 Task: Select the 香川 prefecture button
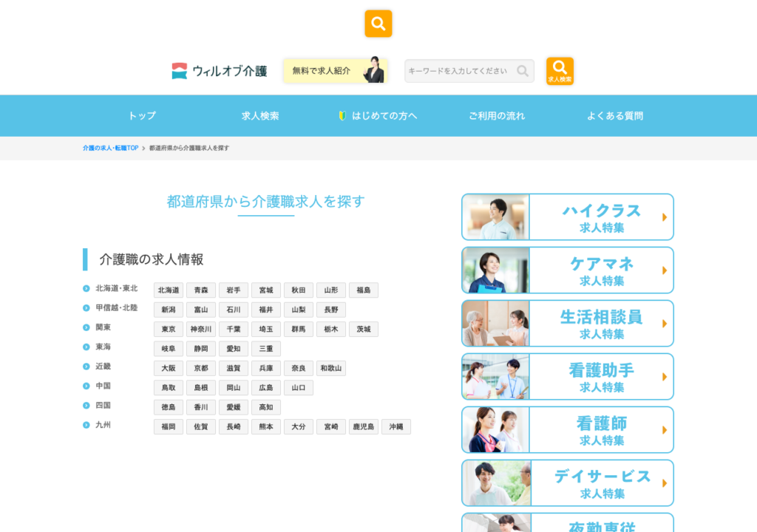coord(201,407)
